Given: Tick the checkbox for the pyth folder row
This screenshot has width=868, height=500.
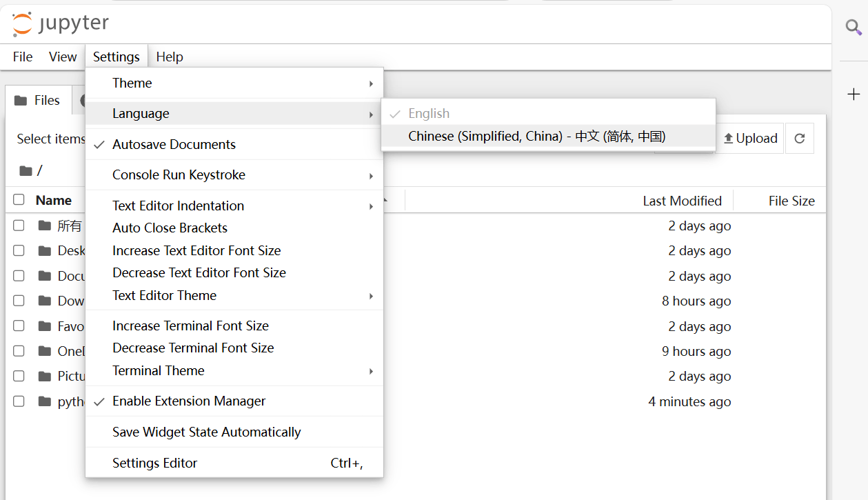Looking at the screenshot, I should click(x=19, y=401).
